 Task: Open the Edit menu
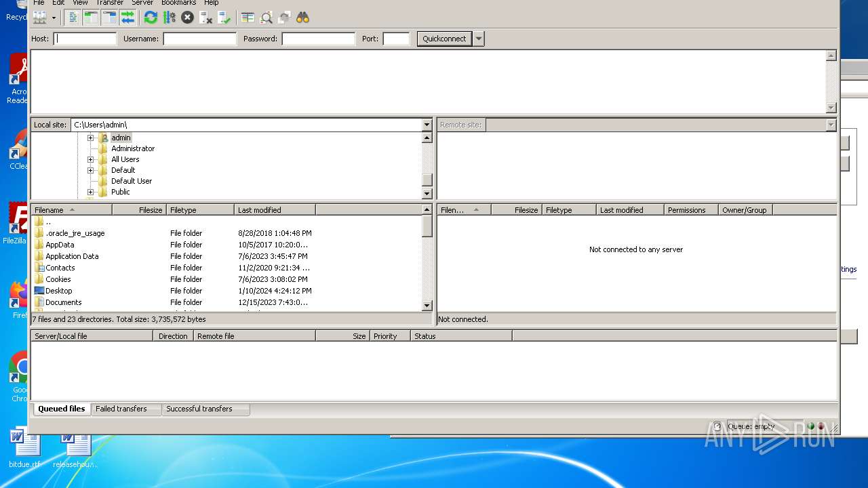click(x=58, y=3)
